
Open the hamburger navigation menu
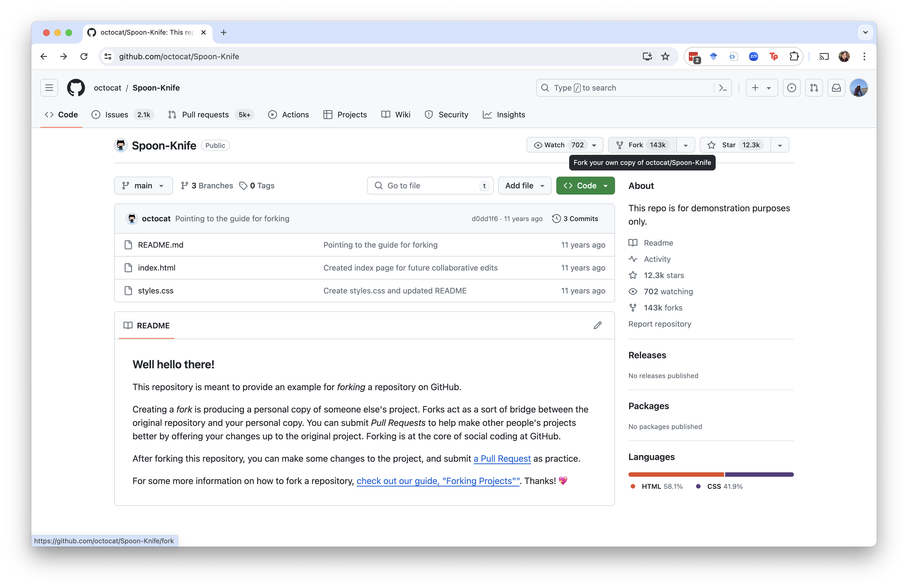tap(49, 88)
